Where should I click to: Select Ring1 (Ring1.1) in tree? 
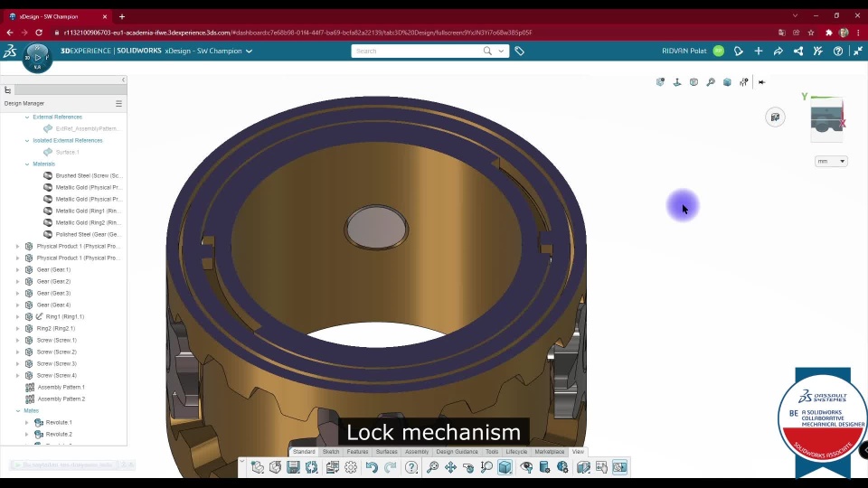click(65, 317)
